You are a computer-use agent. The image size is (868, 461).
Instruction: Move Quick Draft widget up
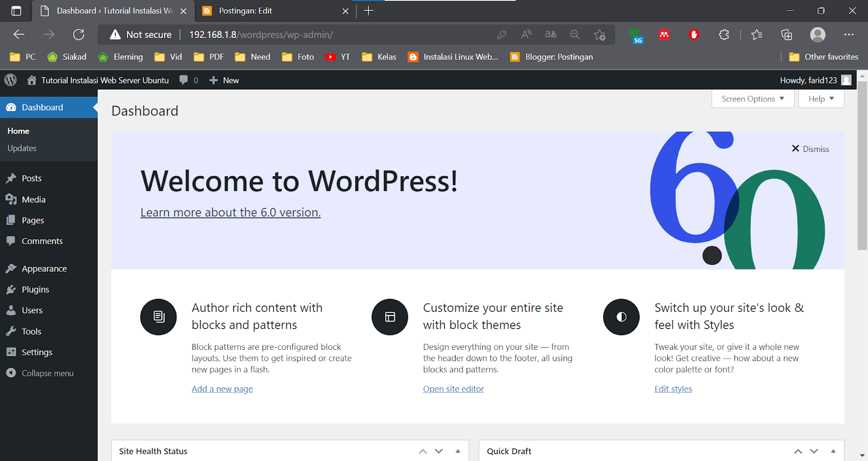tap(798, 451)
